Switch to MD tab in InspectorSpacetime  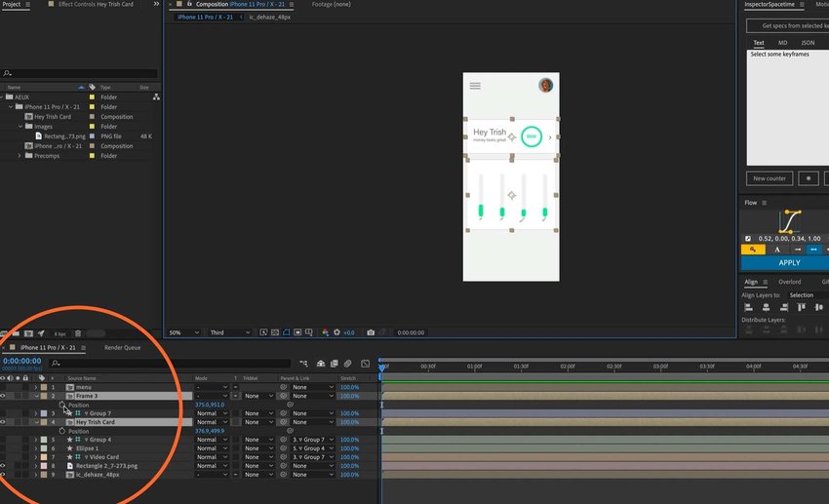pyautogui.click(x=782, y=43)
